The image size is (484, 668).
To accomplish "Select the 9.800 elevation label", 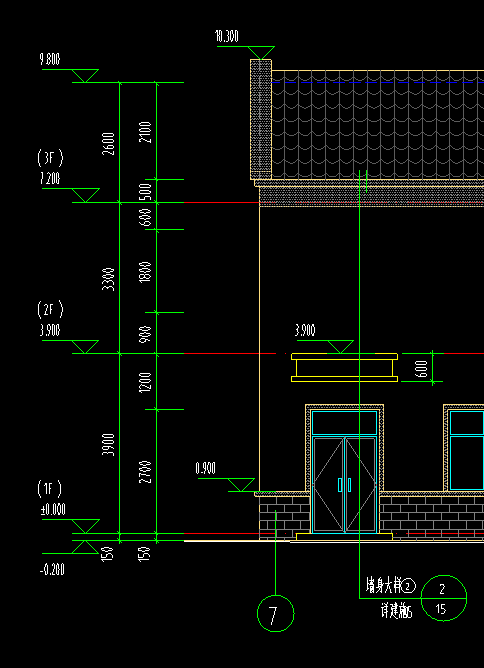I will point(50,60).
